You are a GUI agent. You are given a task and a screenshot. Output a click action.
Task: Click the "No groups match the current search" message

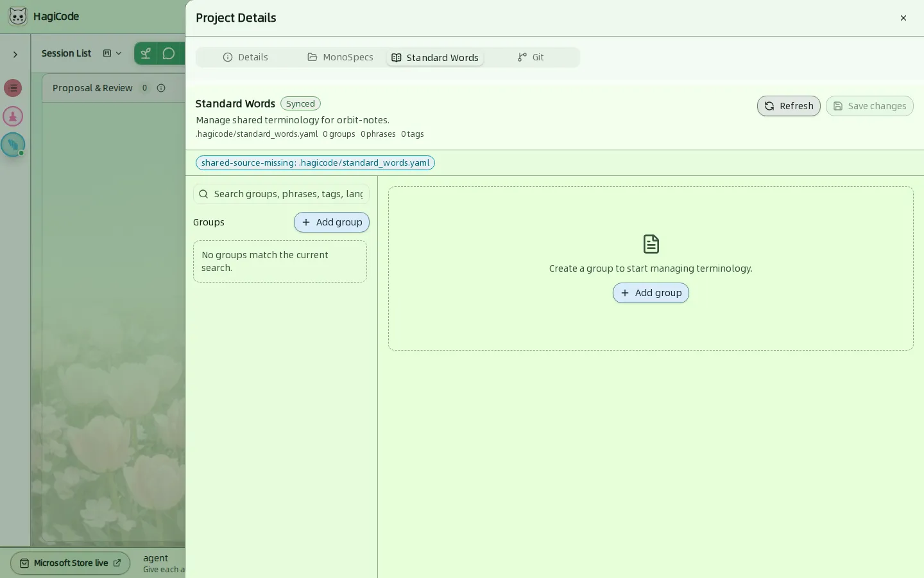[x=280, y=261]
